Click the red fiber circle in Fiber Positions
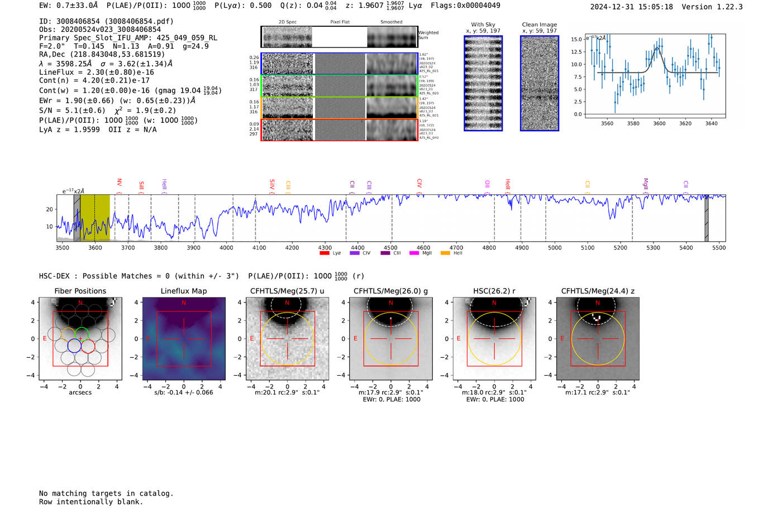The image size is (782, 532). 88,346
